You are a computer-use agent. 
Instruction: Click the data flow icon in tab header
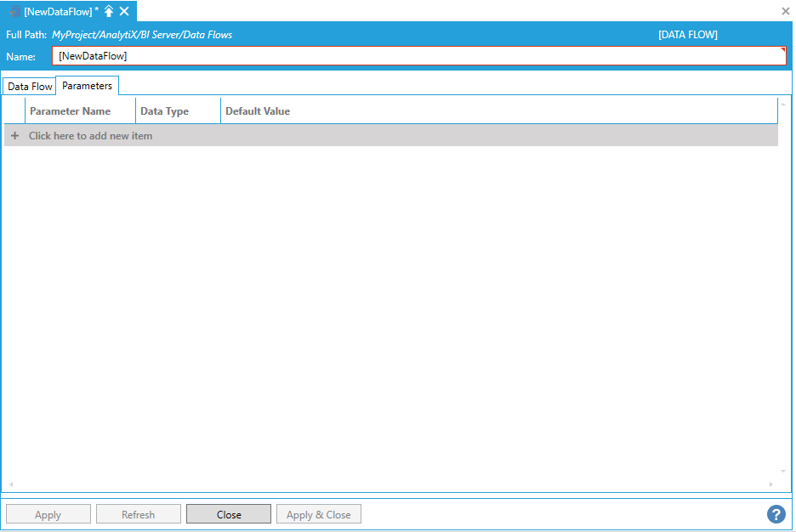click(x=14, y=11)
